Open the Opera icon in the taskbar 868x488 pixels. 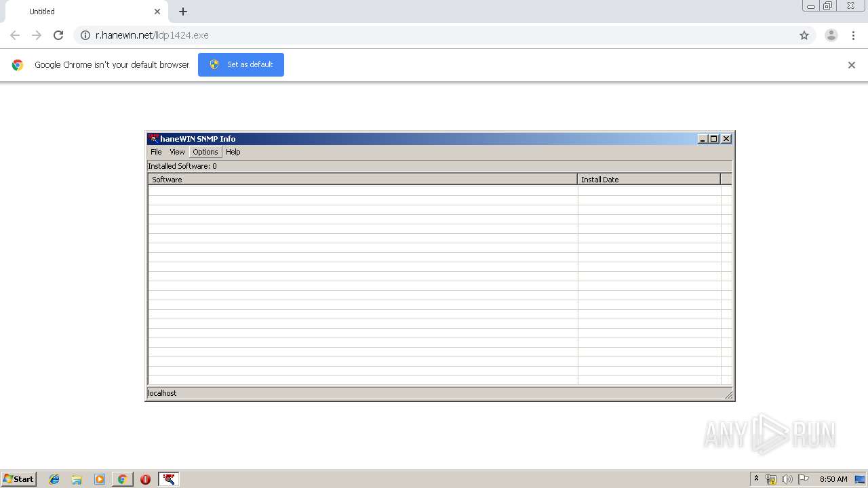pyautogui.click(x=145, y=479)
